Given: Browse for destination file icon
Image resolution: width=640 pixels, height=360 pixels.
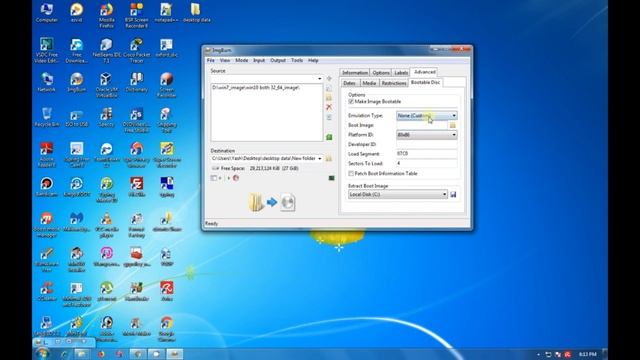Looking at the screenshot, I should point(329,158).
